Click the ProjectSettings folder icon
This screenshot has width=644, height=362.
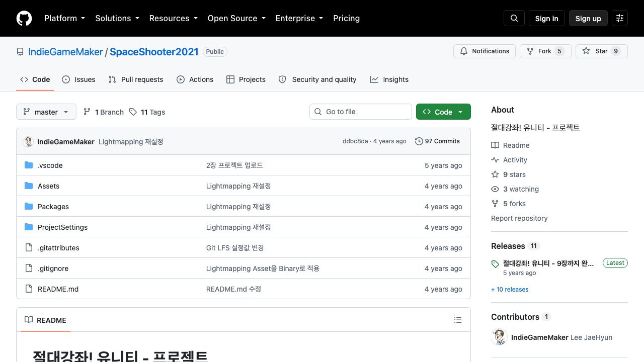[29, 227]
